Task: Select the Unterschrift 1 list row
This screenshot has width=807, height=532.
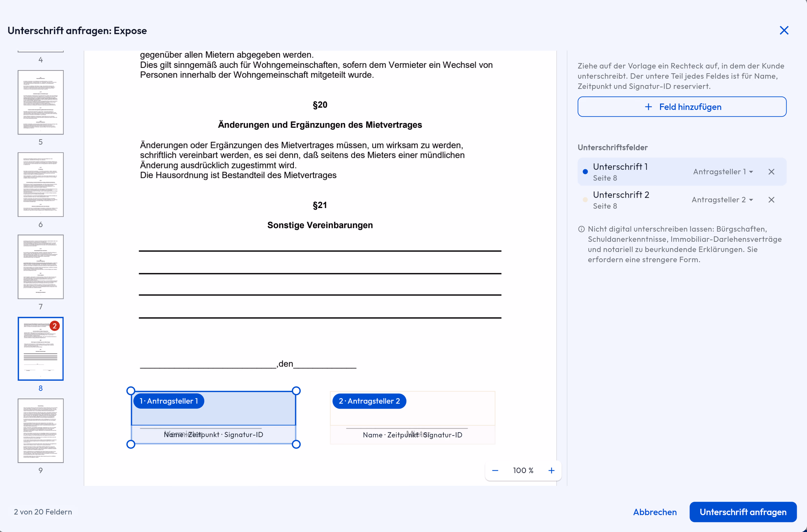Action: (x=682, y=172)
